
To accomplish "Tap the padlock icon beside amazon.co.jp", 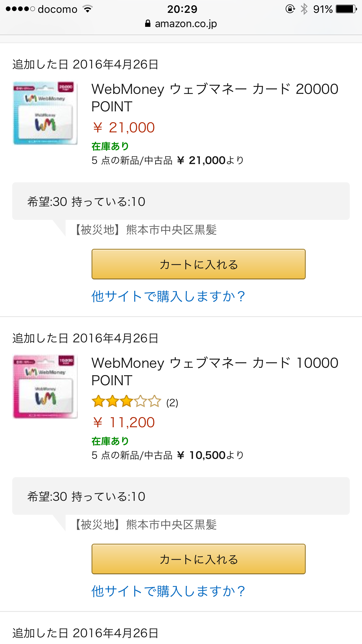I will pos(148,23).
